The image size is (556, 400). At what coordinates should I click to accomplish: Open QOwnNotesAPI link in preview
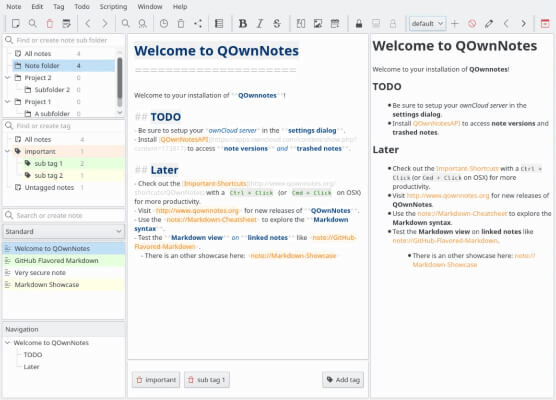click(x=437, y=123)
